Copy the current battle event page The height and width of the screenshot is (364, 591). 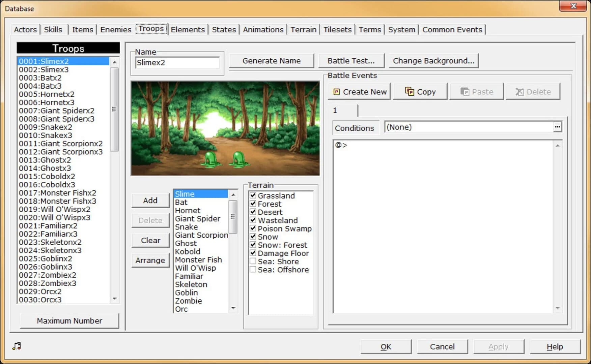pos(420,91)
